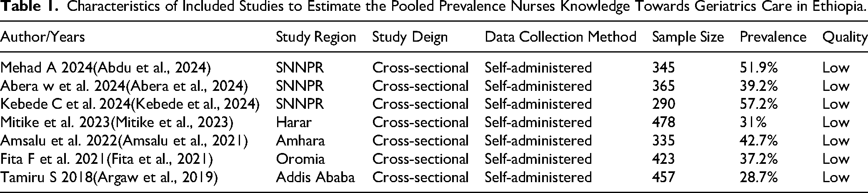Click the sample size value 478

(x=663, y=123)
